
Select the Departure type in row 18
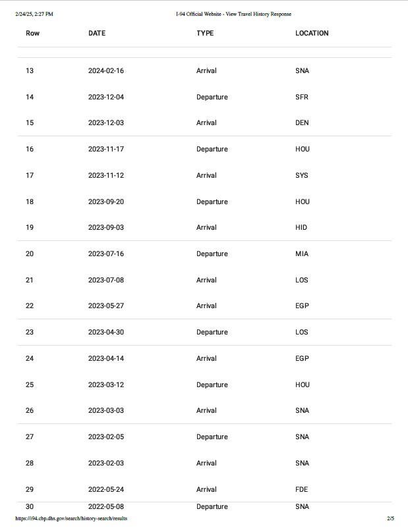tap(212, 201)
